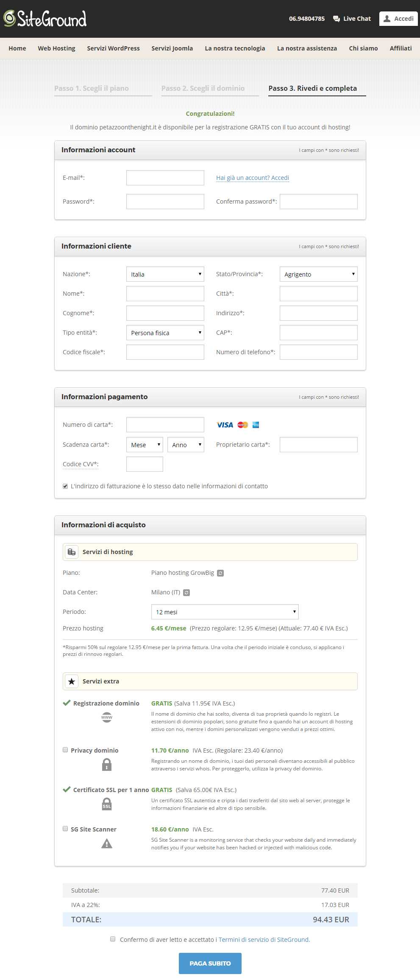The width and height of the screenshot is (420, 980).
Task: Click the SSL certificate lock icon
Action: [x=107, y=804]
